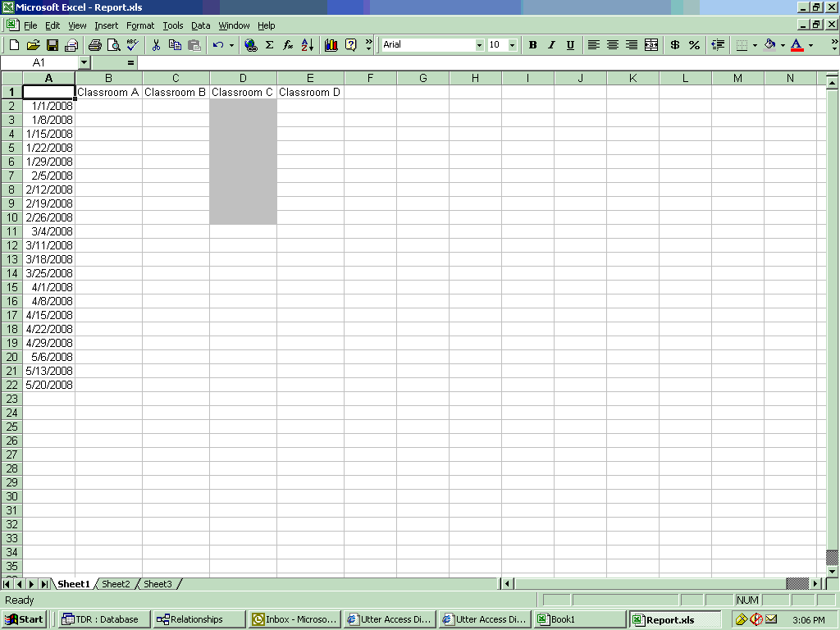
Task: Apply the red Font Color
Action: point(797,45)
